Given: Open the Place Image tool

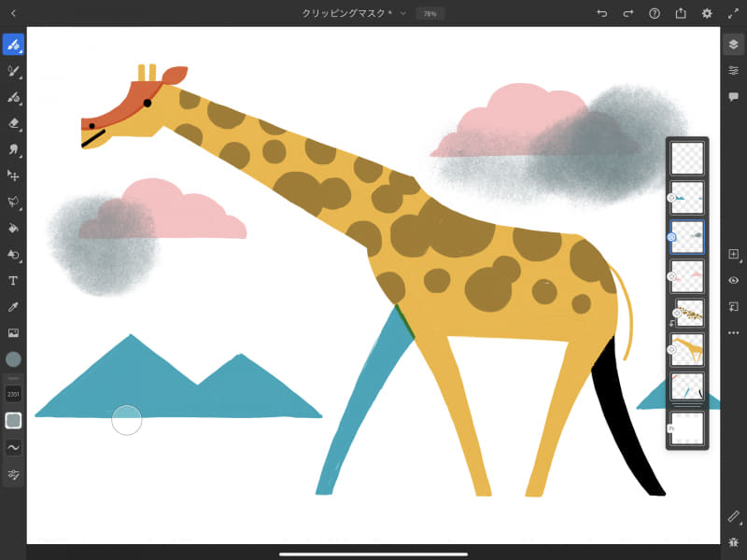Looking at the screenshot, I should [13, 333].
